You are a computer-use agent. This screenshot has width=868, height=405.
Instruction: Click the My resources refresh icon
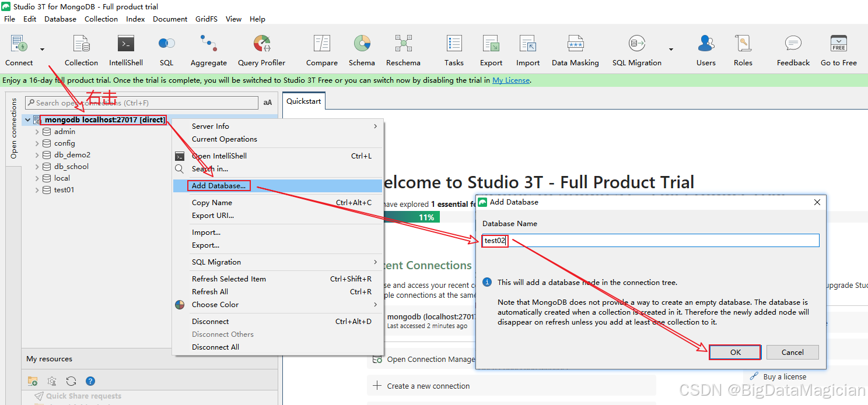point(71,381)
